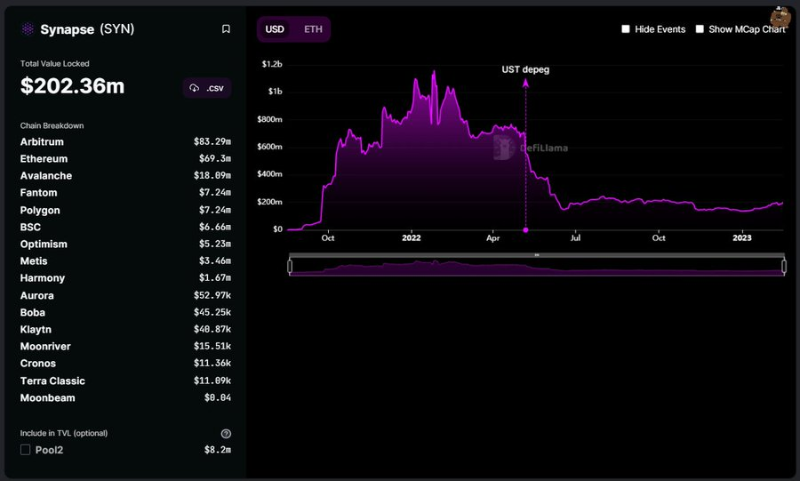The height and width of the screenshot is (481, 800).
Task: Click the center grip atop the range slider
Action: tap(537, 255)
